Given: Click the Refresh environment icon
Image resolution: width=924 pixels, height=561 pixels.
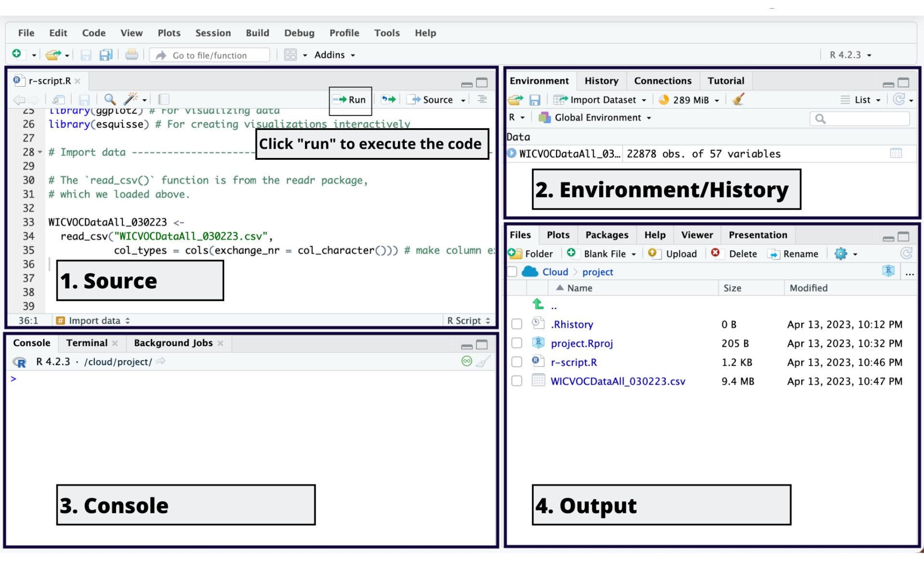Looking at the screenshot, I should click(x=898, y=99).
